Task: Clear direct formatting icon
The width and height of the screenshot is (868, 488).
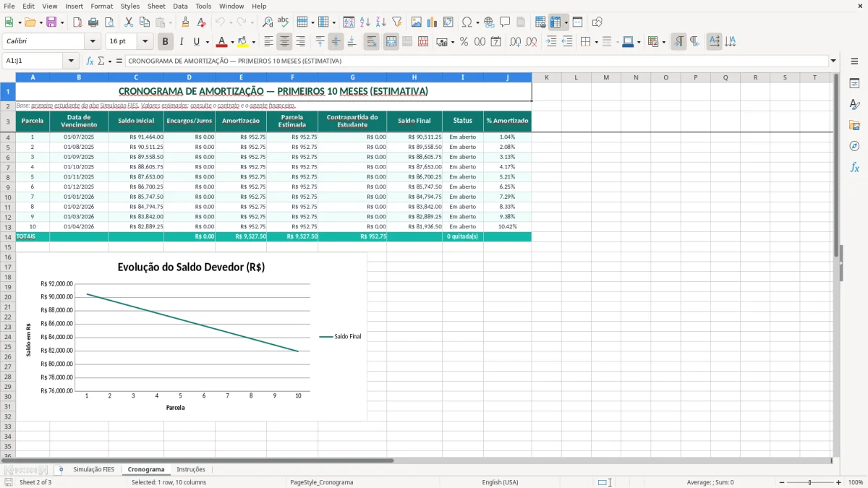Action: click(201, 22)
